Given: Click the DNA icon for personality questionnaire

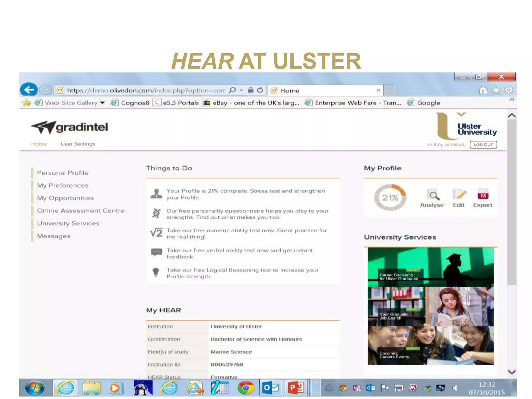Looking at the screenshot, I should [156, 213].
